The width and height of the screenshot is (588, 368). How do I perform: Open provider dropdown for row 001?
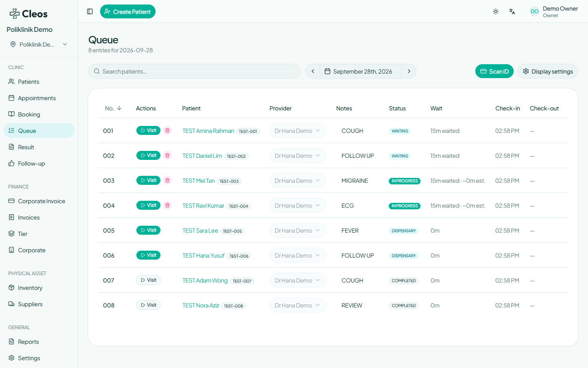(298, 131)
